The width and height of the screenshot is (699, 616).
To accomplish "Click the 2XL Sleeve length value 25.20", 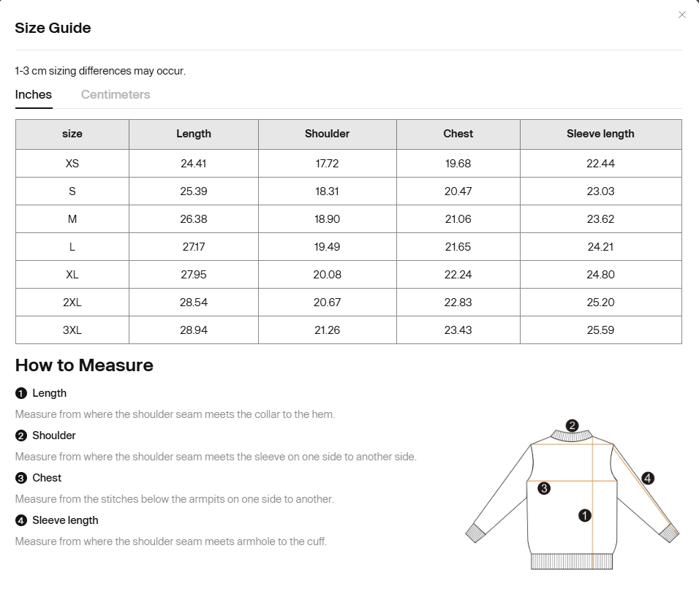I will [600, 303].
